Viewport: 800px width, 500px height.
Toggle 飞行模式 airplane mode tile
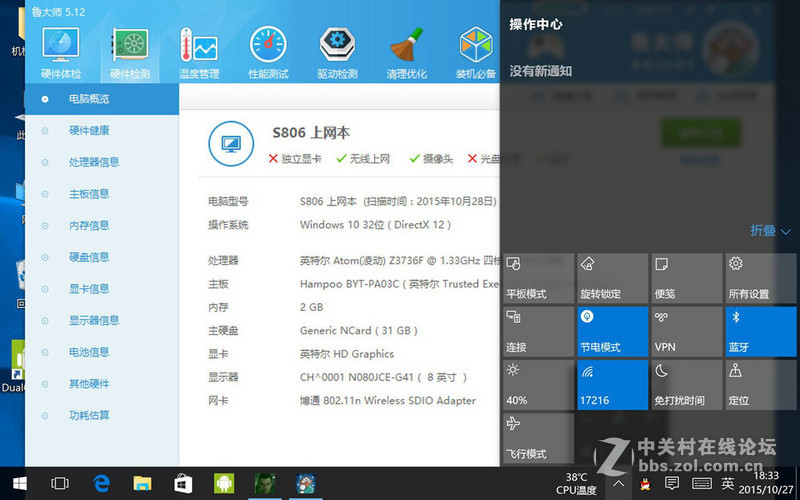point(538,438)
